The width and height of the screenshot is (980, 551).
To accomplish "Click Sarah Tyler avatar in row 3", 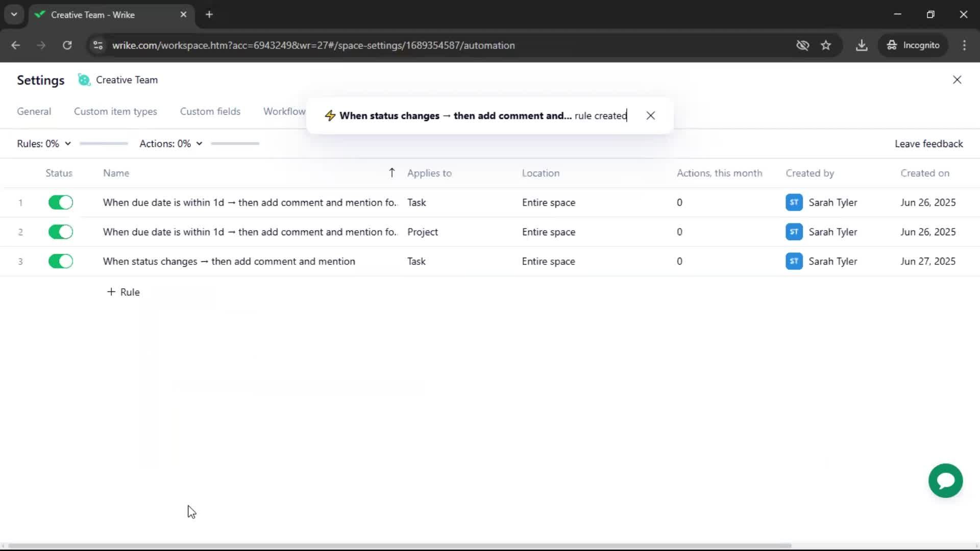I will pos(794,261).
